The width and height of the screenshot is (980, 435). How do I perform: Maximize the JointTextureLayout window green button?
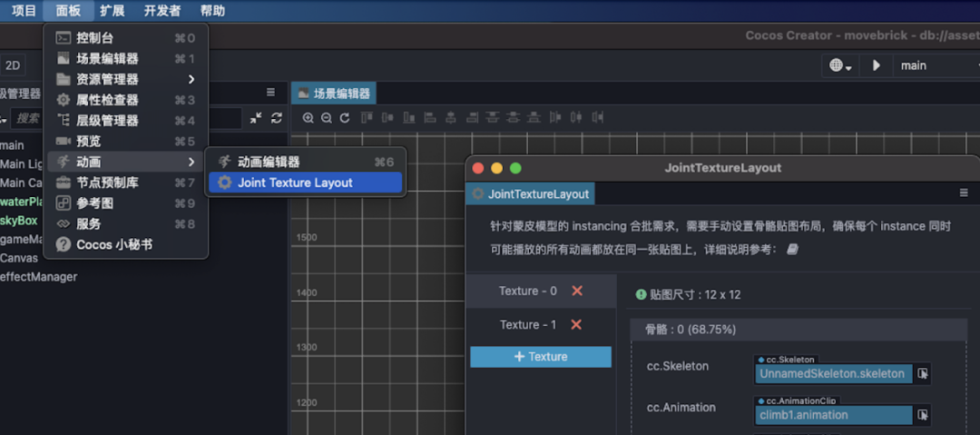pyautogui.click(x=515, y=168)
